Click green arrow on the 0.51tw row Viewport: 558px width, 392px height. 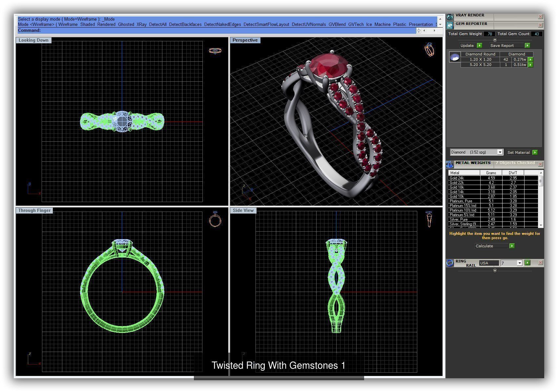(x=530, y=65)
